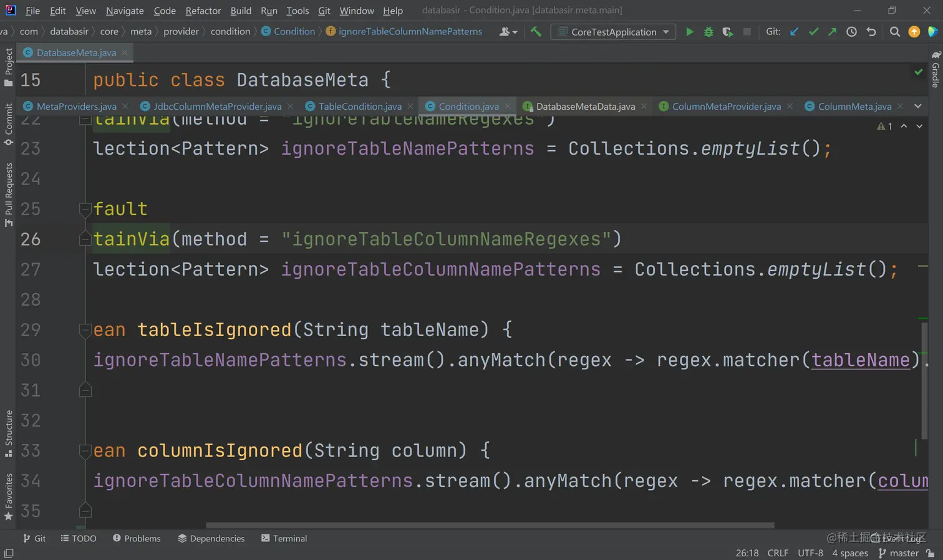Image resolution: width=943 pixels, height=560 pixels.
Task: Toggle tool window bars via bottom-left corner icon
Action: pos(9,553)
